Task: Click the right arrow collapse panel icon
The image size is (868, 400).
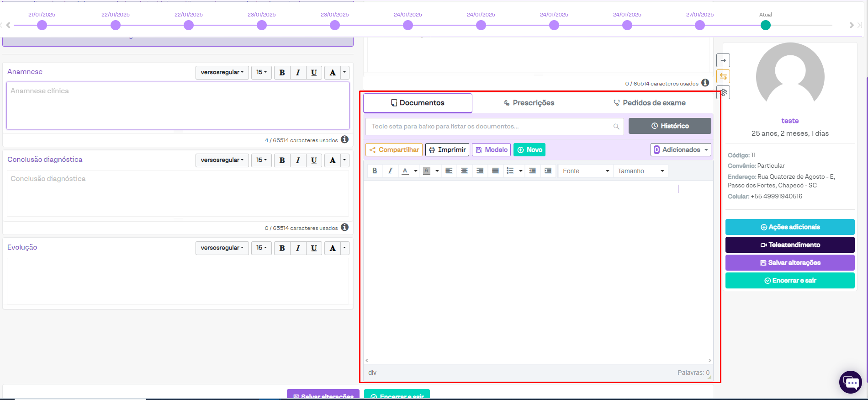Action: point(723,60)
